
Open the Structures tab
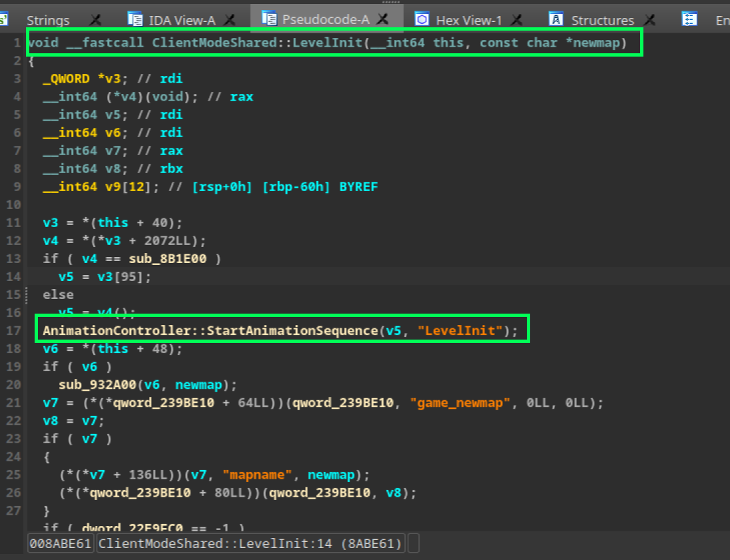click(x=602, y=20)
